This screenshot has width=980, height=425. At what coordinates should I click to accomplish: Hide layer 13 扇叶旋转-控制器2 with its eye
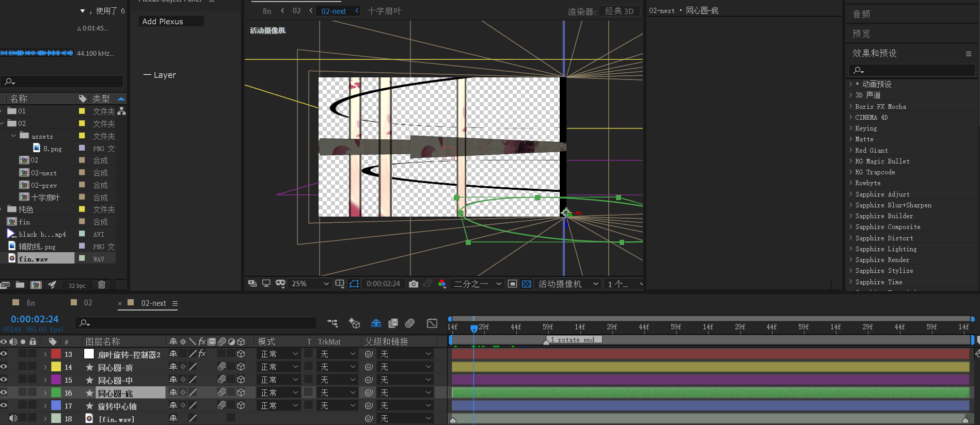coord(4,354)
